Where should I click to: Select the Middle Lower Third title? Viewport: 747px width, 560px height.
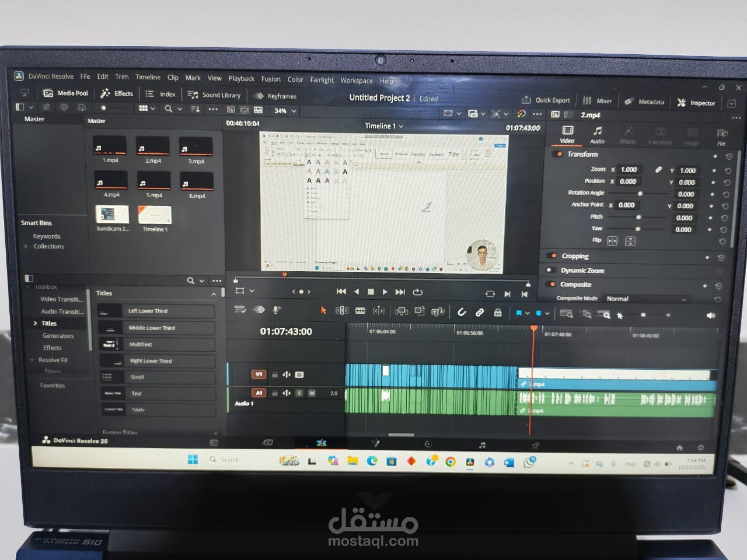point(156,328)
